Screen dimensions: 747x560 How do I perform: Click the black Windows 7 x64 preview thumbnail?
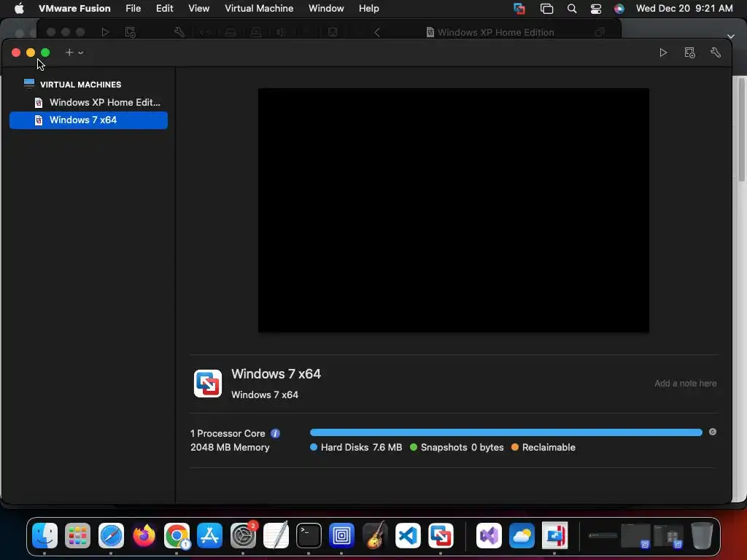(453, 210)
